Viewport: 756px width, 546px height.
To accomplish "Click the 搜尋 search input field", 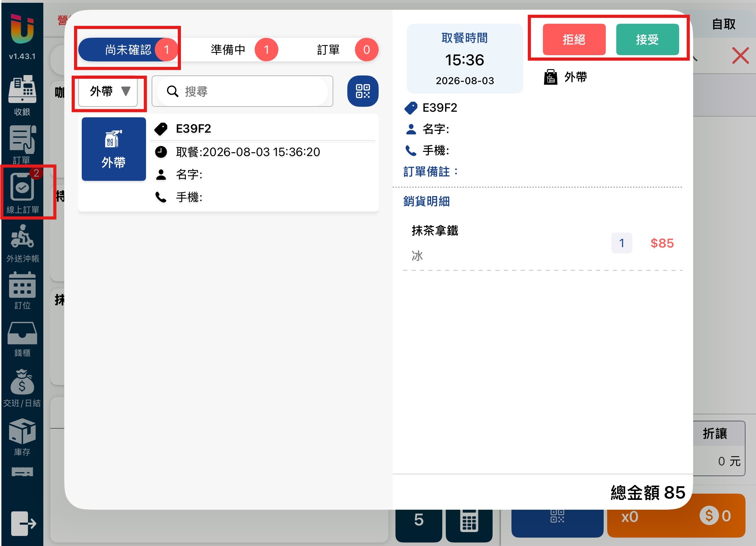I will pyautogui.click(x=242, y=91).
